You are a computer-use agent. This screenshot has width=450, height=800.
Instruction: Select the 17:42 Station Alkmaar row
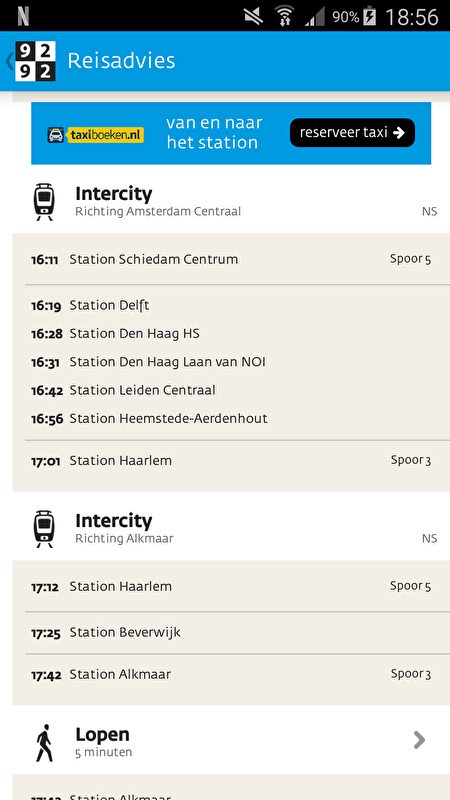[x=231, y=674]
